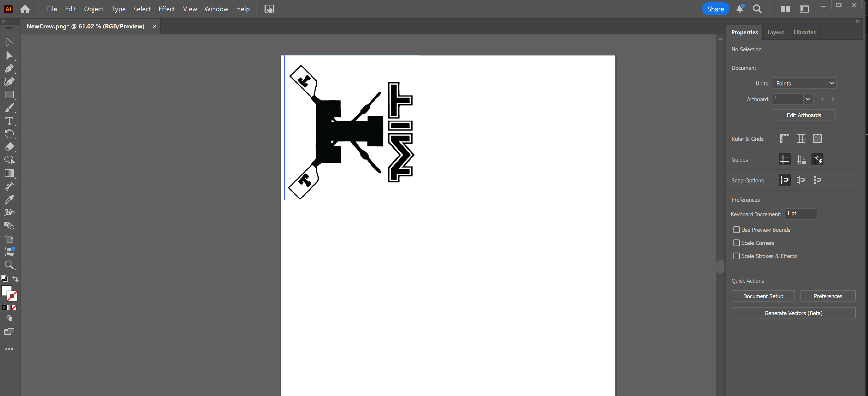Open the Search magnifier icon
868x396 pixels.
tap(757, 9)
